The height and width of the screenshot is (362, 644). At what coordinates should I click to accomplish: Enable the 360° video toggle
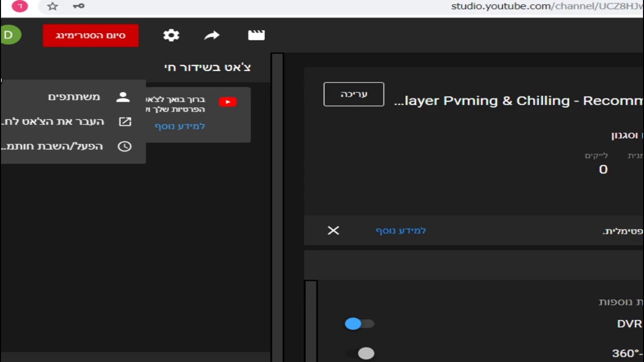[361, 353]
